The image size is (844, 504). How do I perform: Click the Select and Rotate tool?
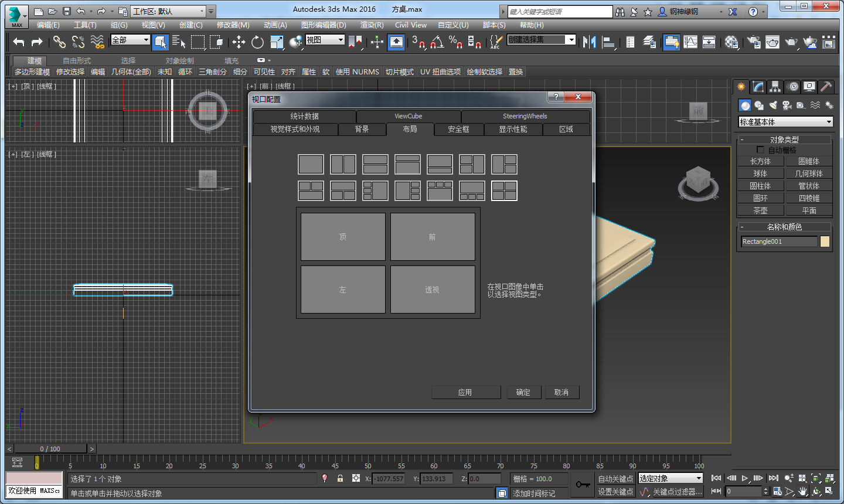click(257, 42)
